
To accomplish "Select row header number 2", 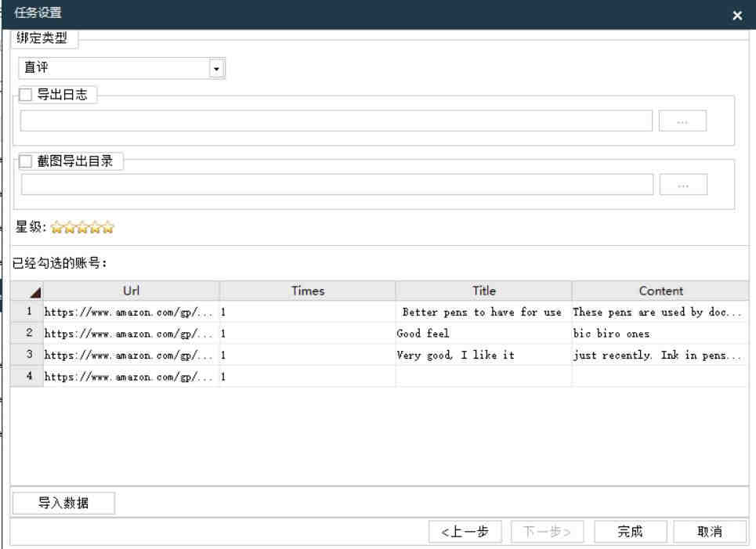I will point(27,333).
